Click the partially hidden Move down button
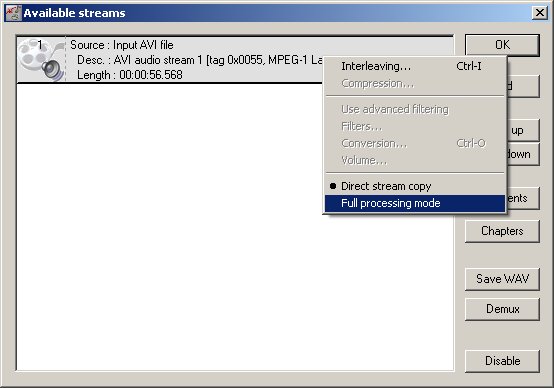The image size is (554, 388). [523, 154]
